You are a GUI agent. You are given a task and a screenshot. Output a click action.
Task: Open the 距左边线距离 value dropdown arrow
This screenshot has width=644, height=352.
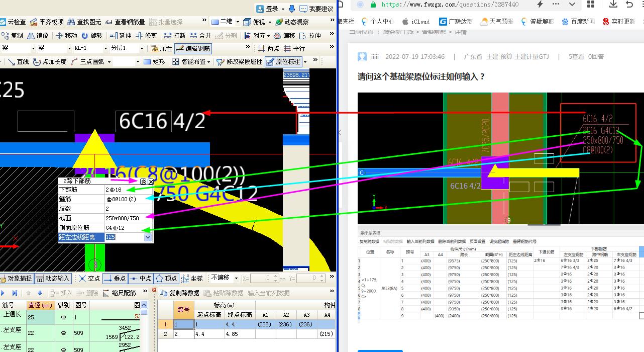tap(148, 237)
